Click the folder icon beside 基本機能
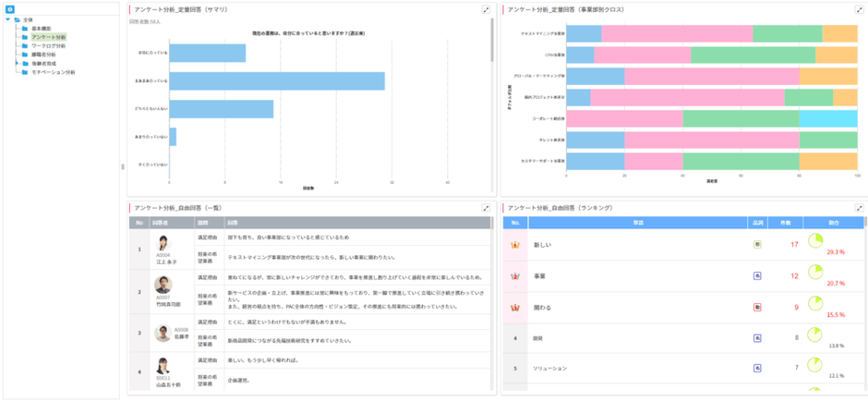The image size is (868, 402). pyautogui.click(x=24, y=29)
